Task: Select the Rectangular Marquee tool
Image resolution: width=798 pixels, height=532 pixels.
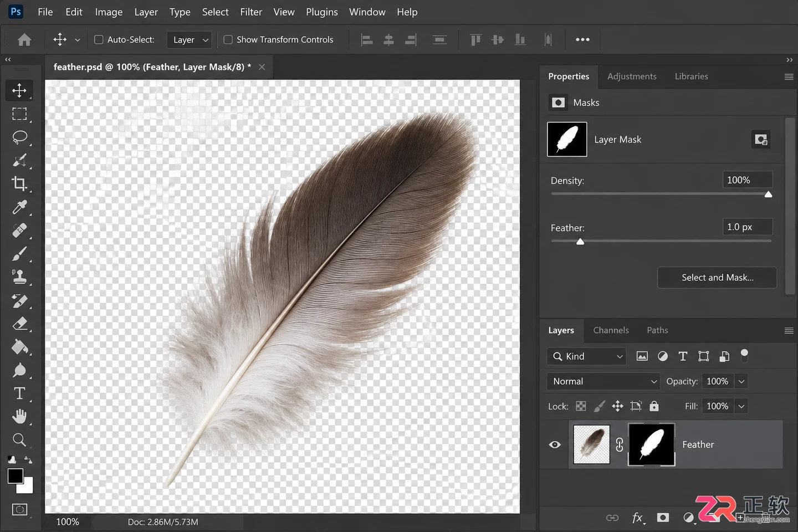Action: (x=19, y=114)
